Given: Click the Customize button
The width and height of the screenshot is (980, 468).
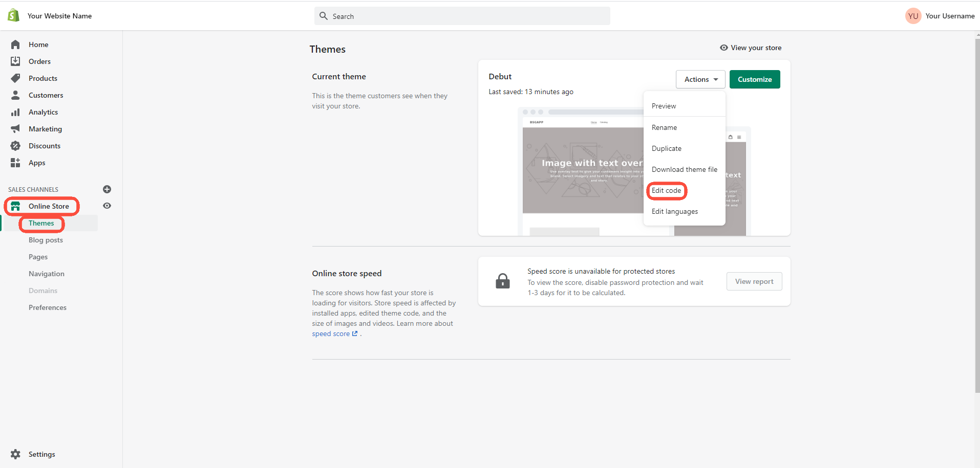Looking at the screenshot, I should (755, 79).
